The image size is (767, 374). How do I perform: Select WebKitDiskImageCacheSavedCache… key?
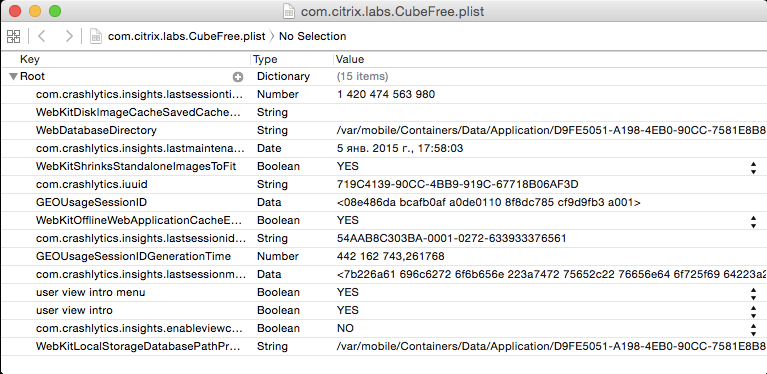coord(138,112)
